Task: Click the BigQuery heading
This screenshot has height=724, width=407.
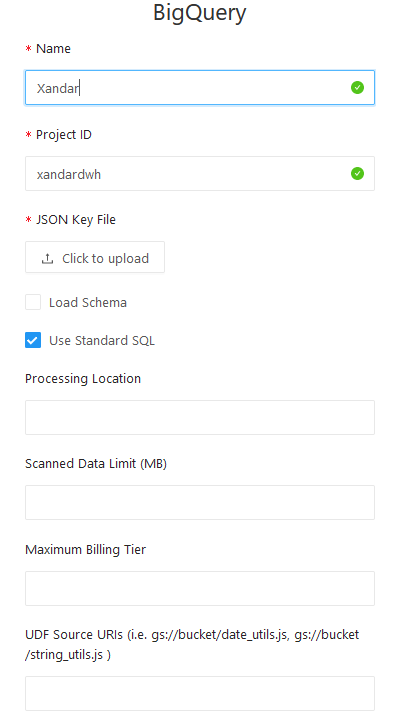Action: [x=200, y=13]
